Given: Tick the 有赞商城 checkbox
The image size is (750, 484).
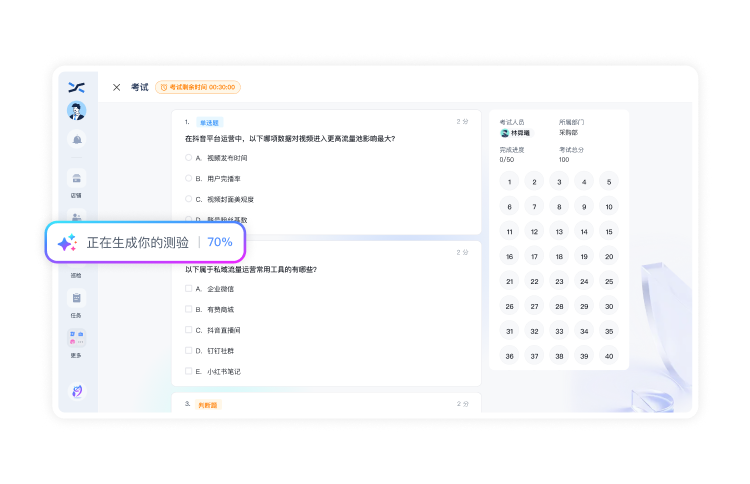Looking at the screenshot, I should [x=188, y=309].
